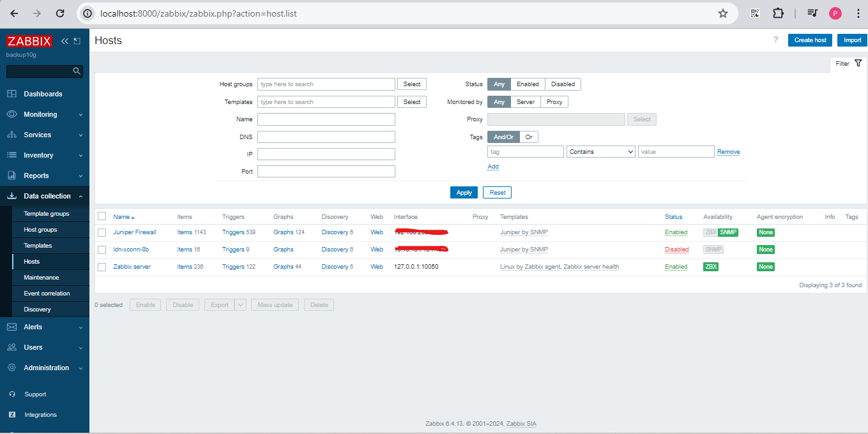Click the Host groups search field
This screenshot has width=868, height=434.
tap(326, 84)
